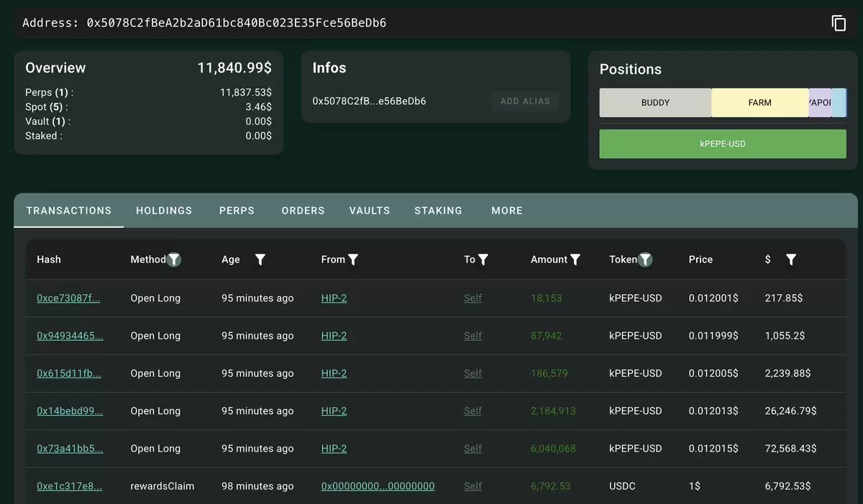Select the FARM position segment
Image resolution: width=863 pixels, height=504 pixels.
[760, 103]
